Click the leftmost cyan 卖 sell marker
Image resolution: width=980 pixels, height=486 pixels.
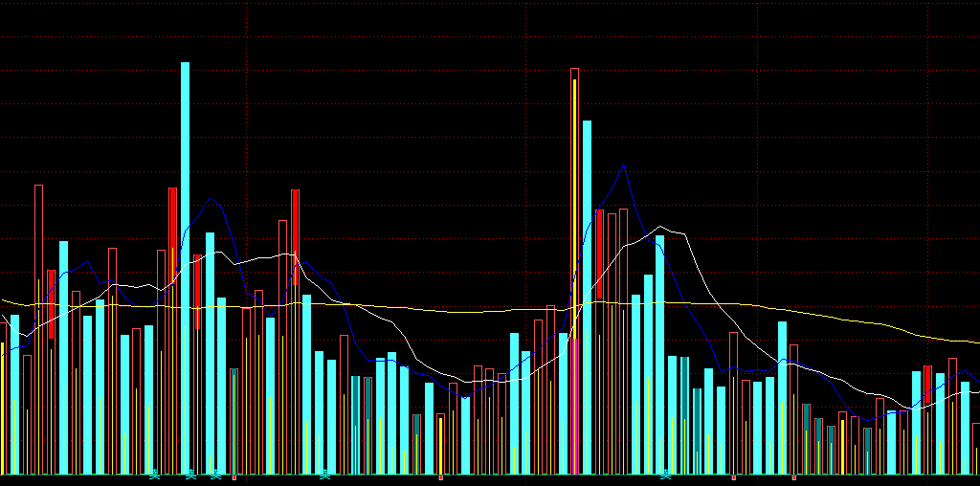tap(154, 475)
